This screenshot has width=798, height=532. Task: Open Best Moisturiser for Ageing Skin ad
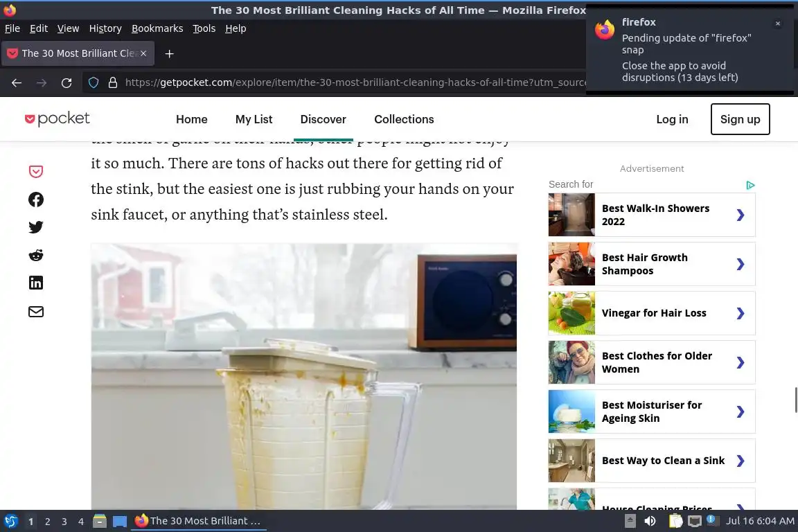(x=651, y=411)
